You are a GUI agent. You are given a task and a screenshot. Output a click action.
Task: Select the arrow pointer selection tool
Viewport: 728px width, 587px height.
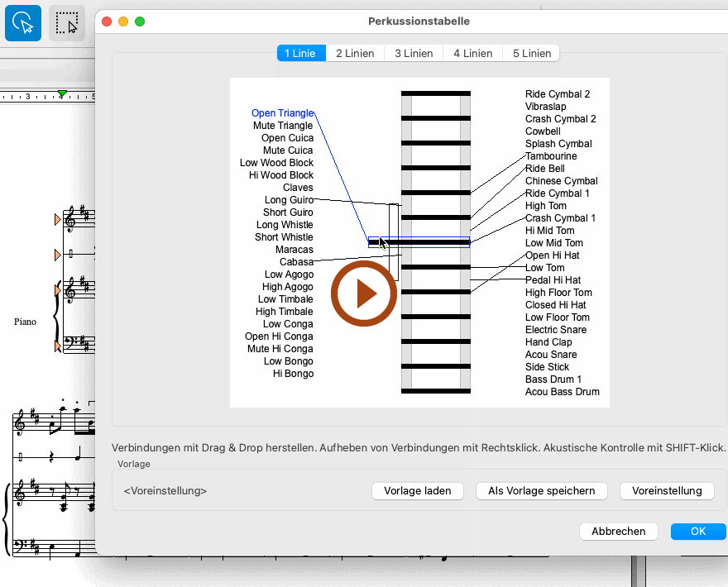tap(23, 23)
